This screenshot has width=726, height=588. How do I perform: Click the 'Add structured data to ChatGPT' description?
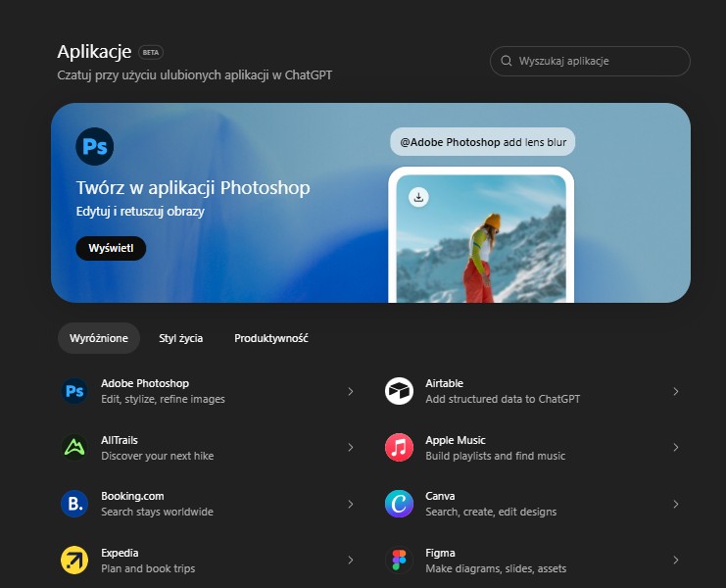click(x=503, y=399)
